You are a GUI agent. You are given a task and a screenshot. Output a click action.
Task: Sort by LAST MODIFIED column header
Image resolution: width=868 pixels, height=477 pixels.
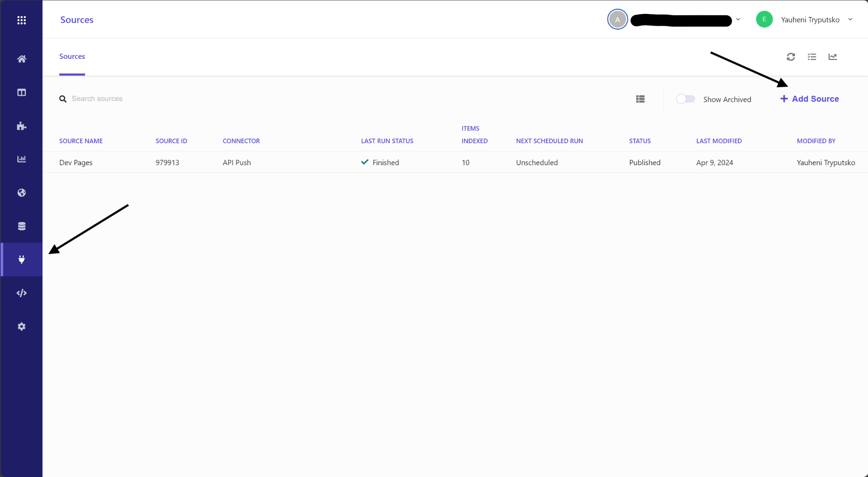click(x=719, y=141)
